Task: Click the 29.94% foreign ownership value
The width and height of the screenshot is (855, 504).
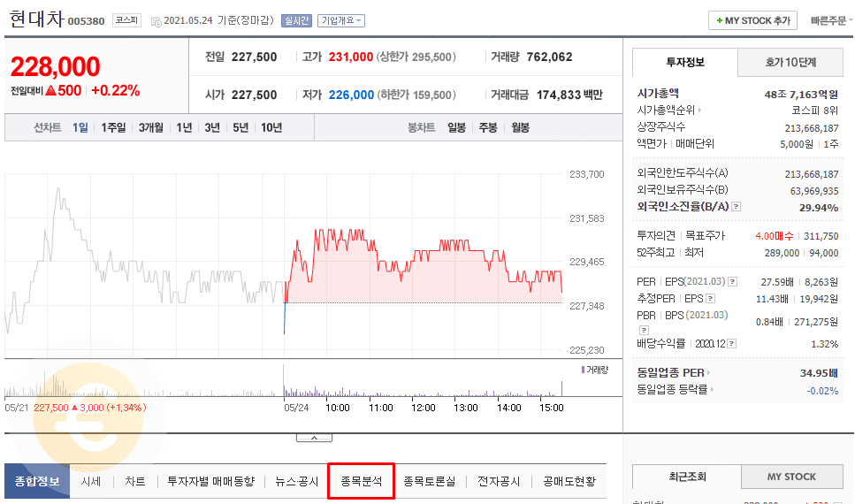Action: 819,208
